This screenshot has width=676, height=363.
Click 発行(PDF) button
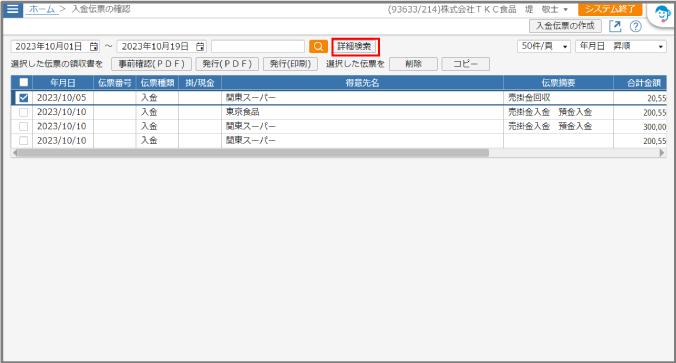227,64
